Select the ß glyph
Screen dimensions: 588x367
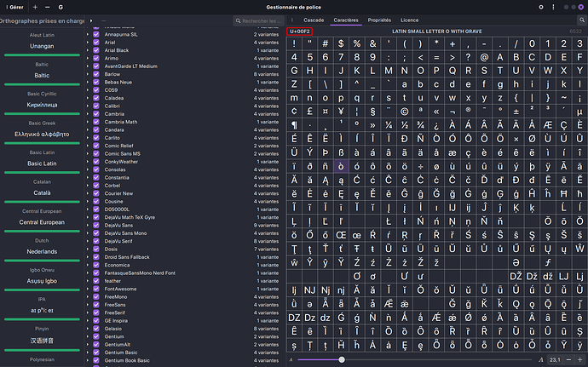click(341, 152)
